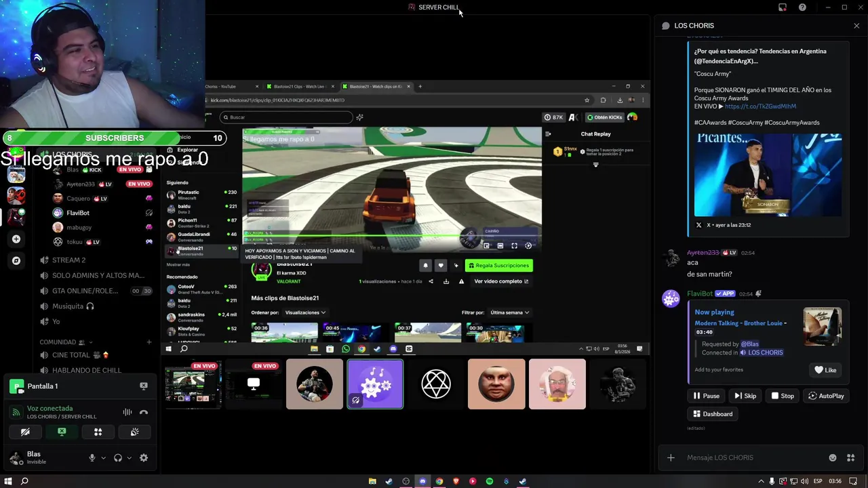The image size is (868, 488).
Task: Stop streaming Pantalla 1
Action: pyautogui.click(x=144, y=386)
